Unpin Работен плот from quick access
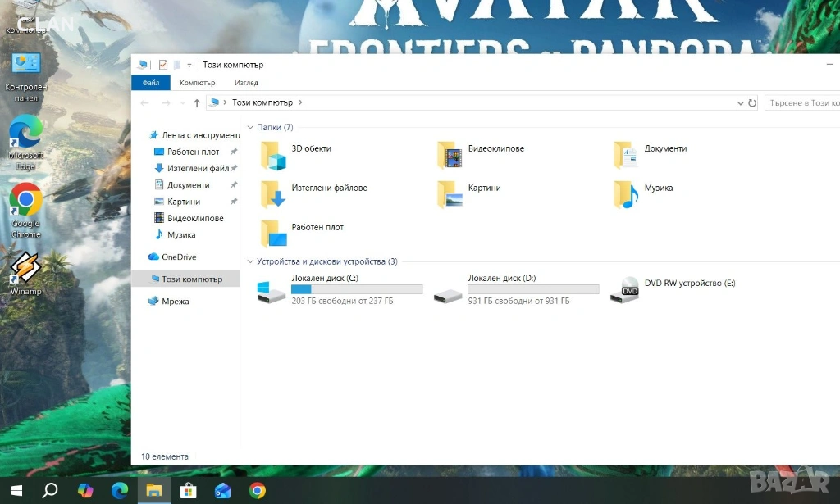Viewport: 840px width, 504px height. pos(234,152)
